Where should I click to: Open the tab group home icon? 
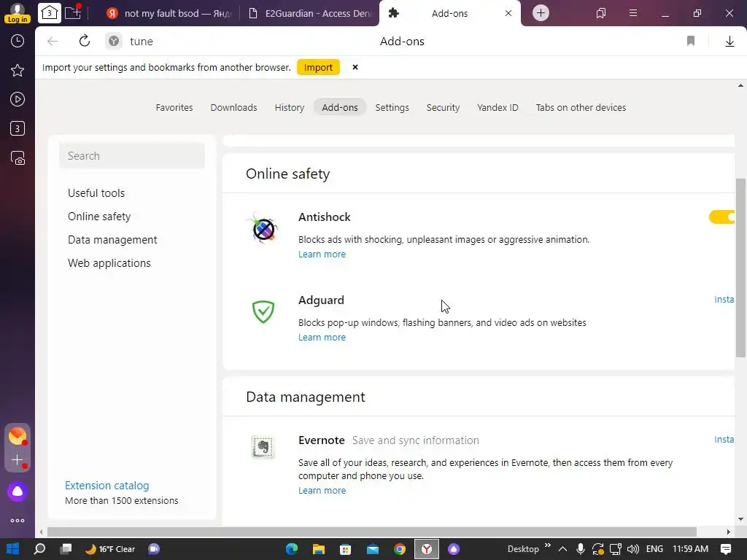click(49, 13)
